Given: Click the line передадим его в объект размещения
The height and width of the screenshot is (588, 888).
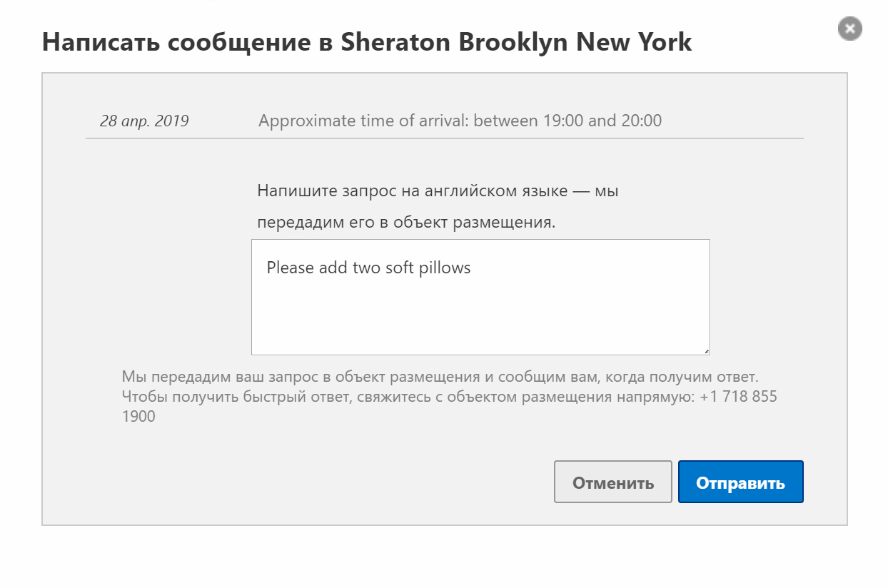Looking at the screenshot, I should tap(405, 222).
